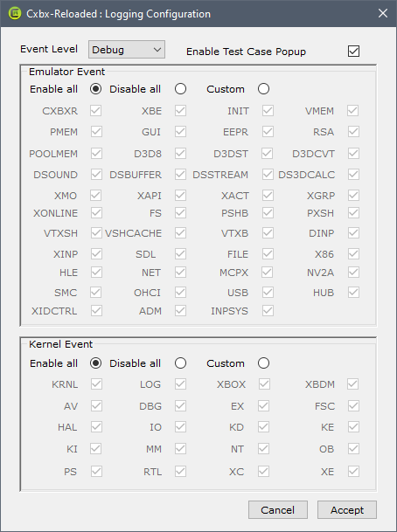Toggle the PSHB checkbox
The width and height of the screenshot is (397, 532).
point(268,213)
